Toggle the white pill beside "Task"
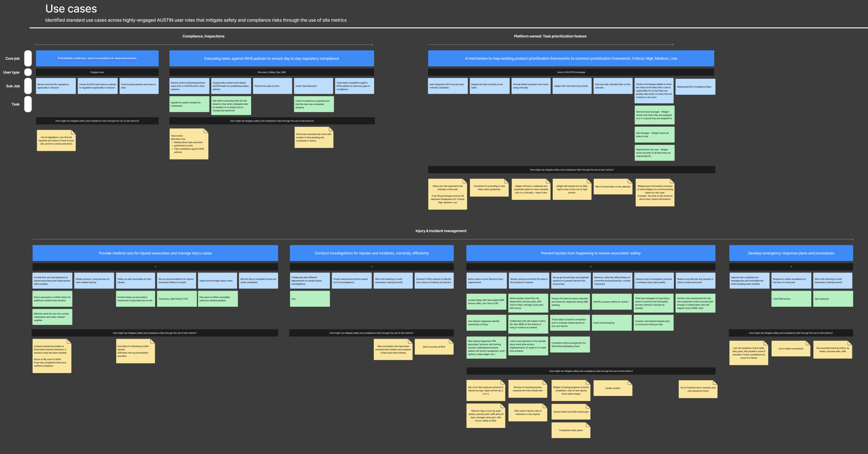 click(x=28, y=104)
